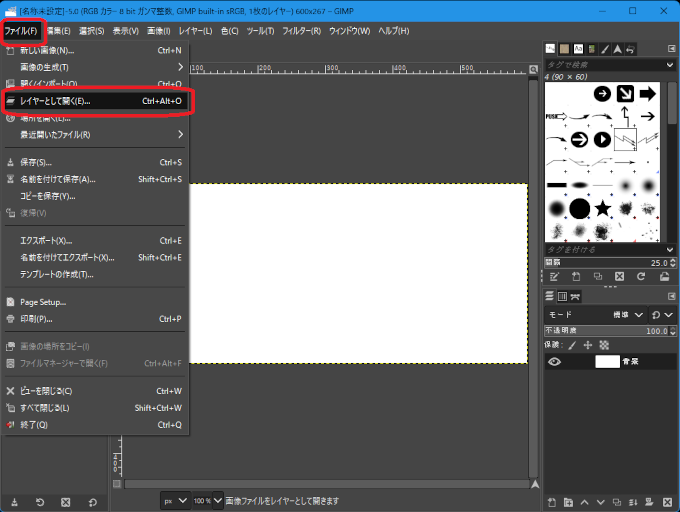Toggle lock pixels brush icon

pos(572,345)
